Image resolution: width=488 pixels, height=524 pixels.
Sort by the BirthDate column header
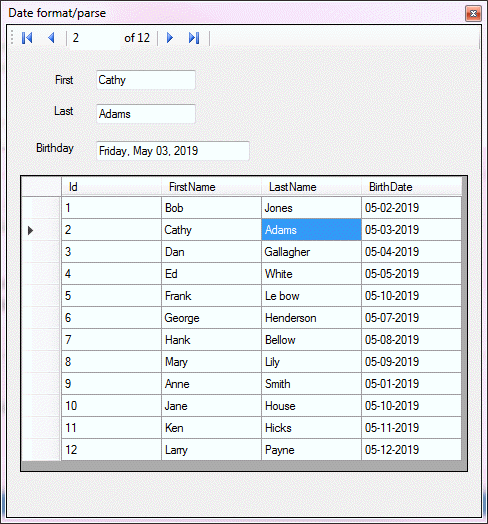pos(411,187)
